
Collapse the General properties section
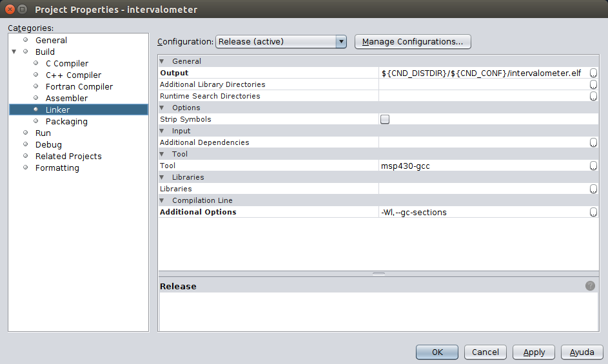[162, 62]
